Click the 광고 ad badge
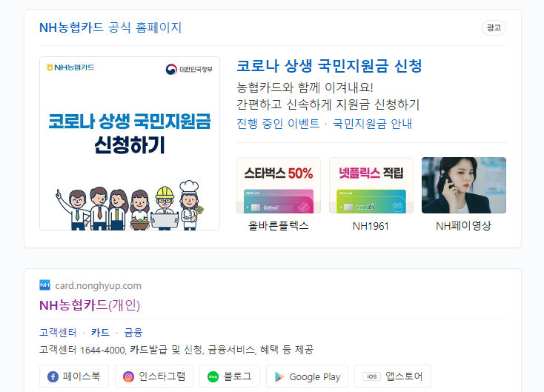Viewport: 544px width, 392px height. tap(494, 27)
